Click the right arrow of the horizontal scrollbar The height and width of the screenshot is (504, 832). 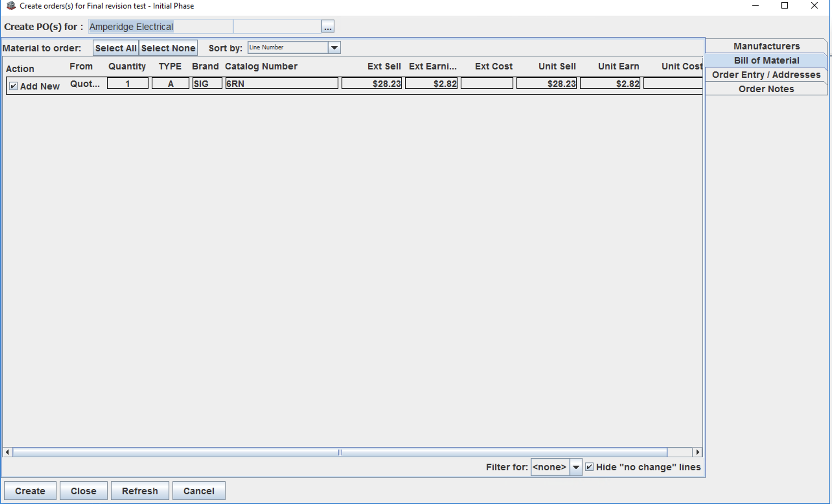(698, 452)
